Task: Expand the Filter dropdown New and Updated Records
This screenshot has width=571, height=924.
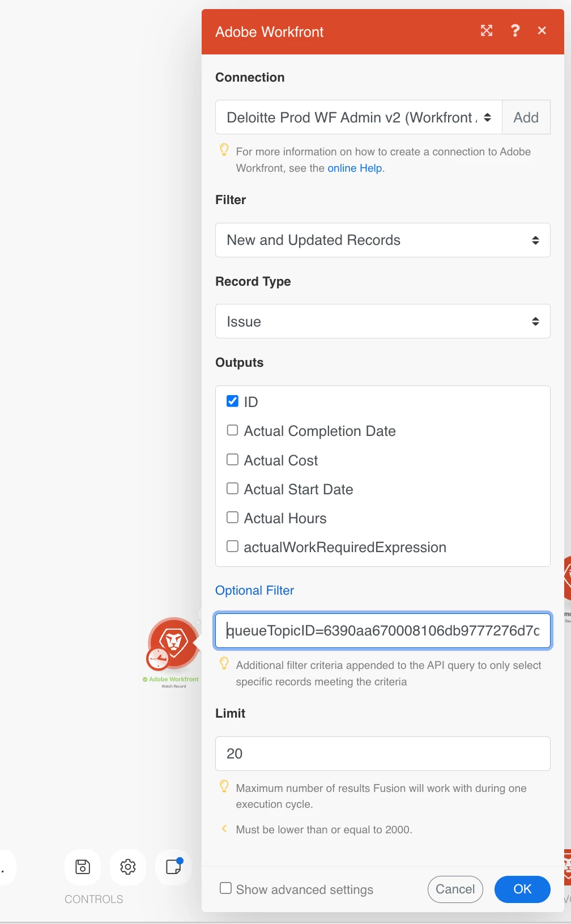Action: [x=383, y=240]
